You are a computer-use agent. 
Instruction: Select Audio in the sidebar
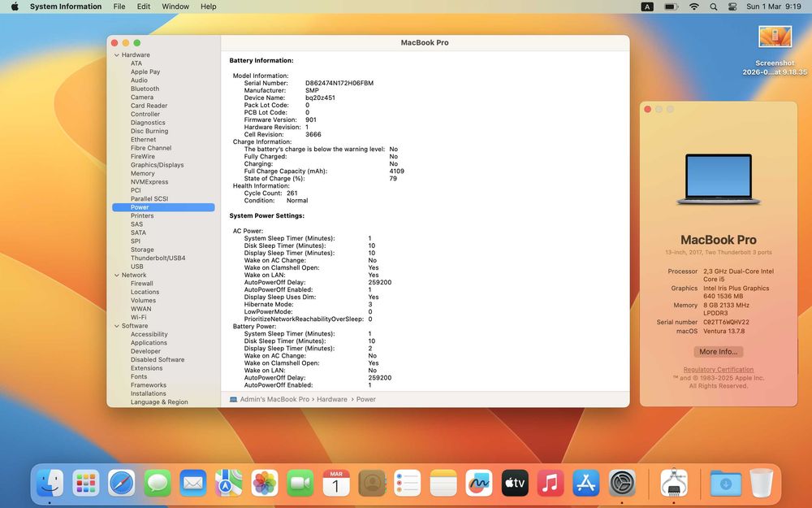coord(139,80)
